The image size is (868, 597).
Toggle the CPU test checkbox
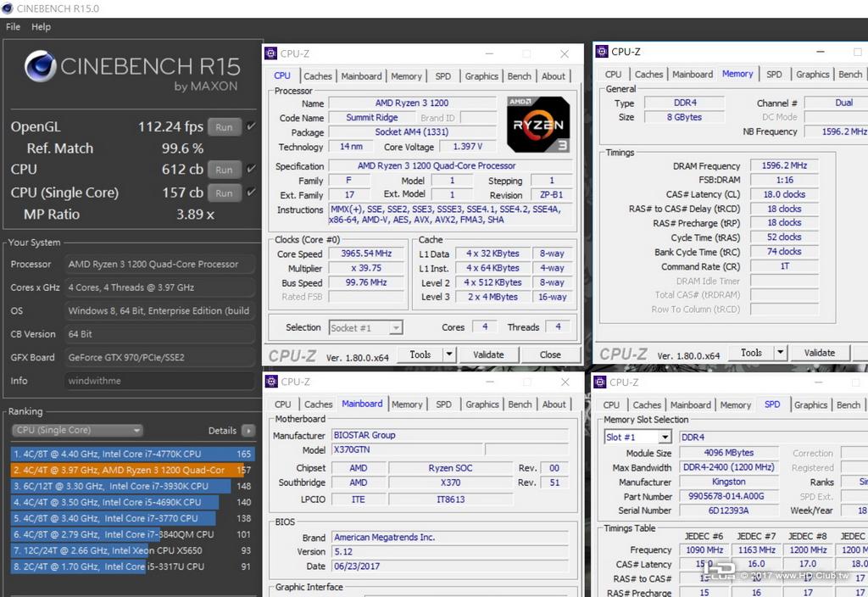click(x=251, y=169)
